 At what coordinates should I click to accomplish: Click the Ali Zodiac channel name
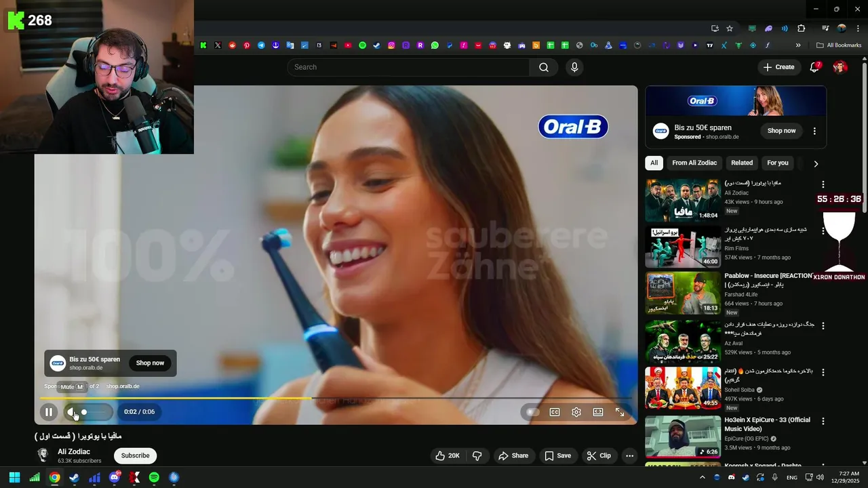click(74, 451)
